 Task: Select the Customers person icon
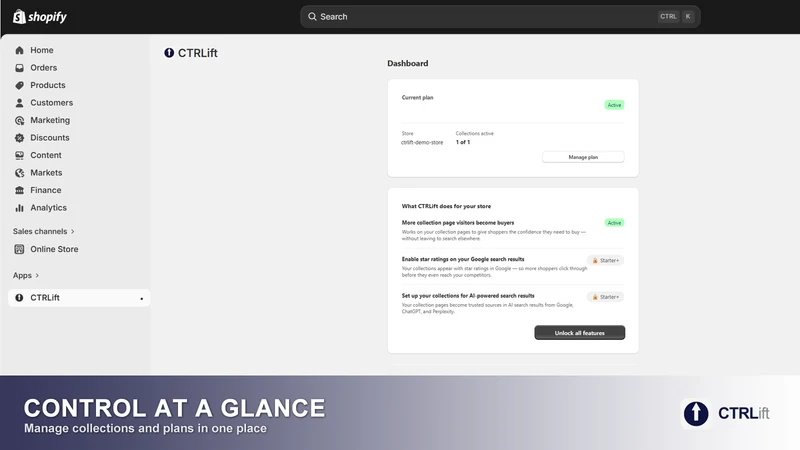click(19, 103)
